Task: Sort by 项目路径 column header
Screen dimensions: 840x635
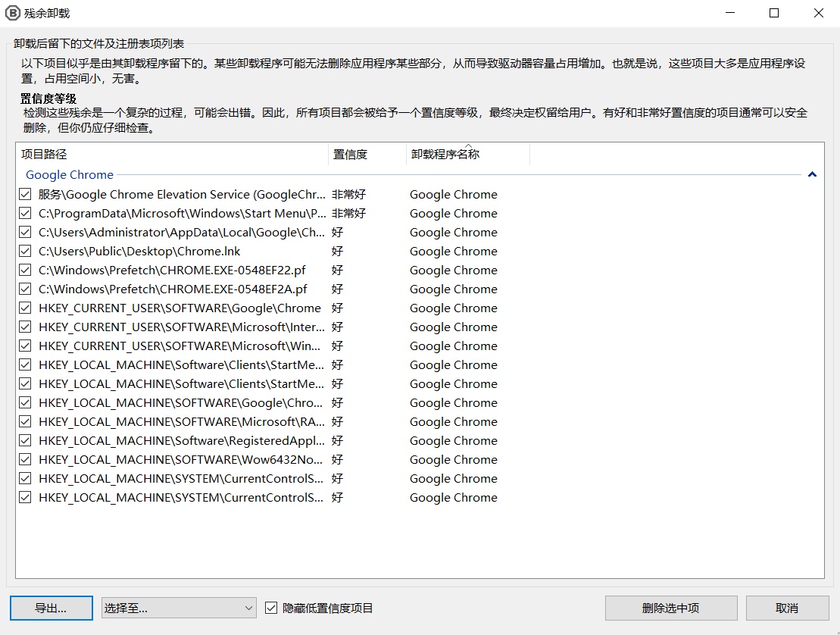Action: pyautogui.click(x=171, y=155)
